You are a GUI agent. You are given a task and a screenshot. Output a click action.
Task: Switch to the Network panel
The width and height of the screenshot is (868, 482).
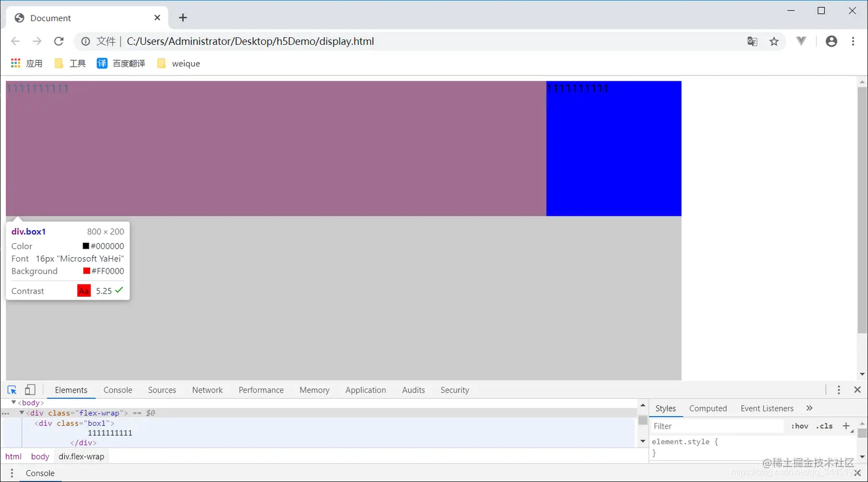coord(207,390)
